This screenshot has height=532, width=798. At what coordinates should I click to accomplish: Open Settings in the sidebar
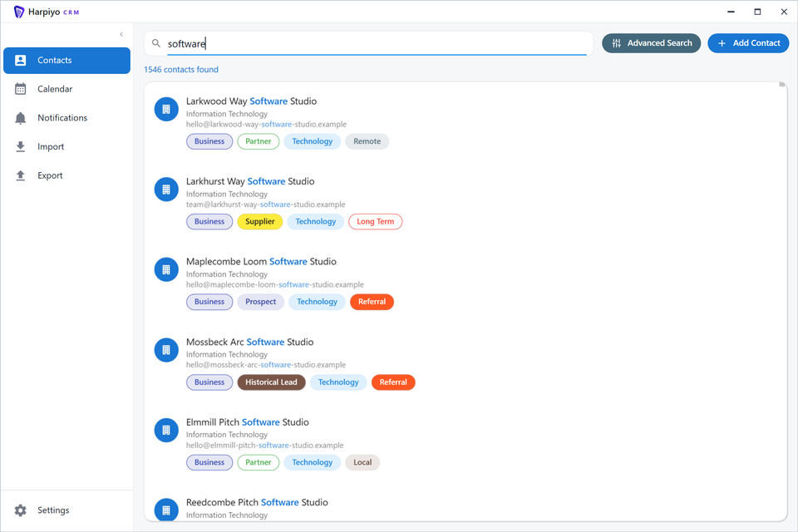click(66, 510)
